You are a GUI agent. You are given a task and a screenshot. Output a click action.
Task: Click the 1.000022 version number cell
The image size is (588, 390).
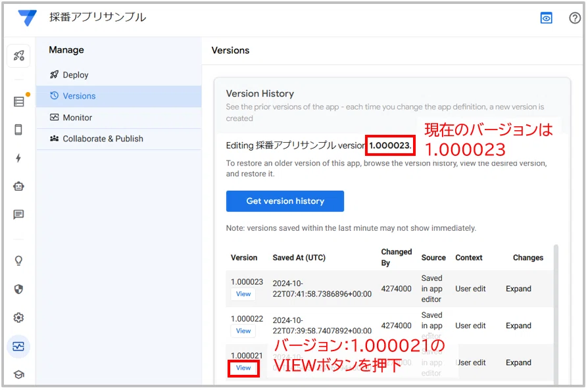[x=247, y=319]
